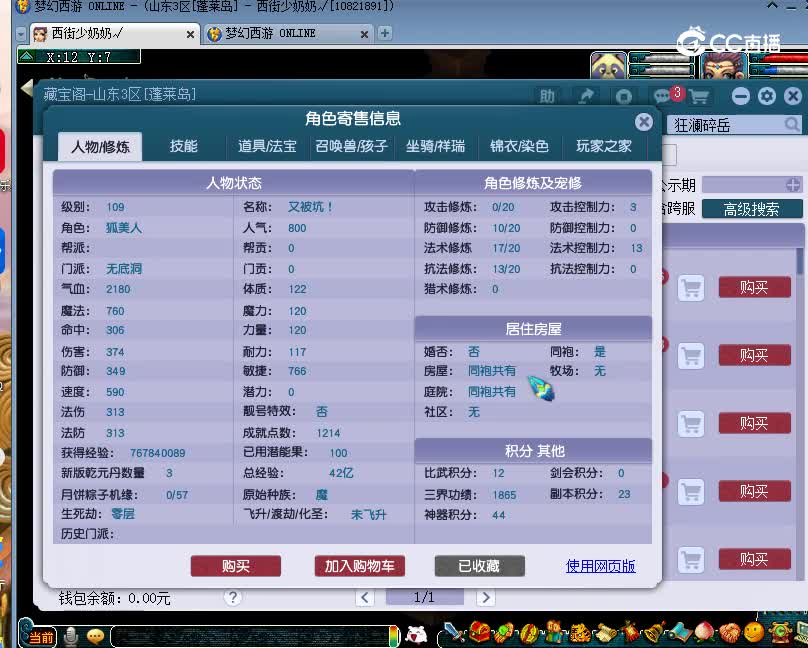Click the scroll icon in bottom toolbar

605,633
